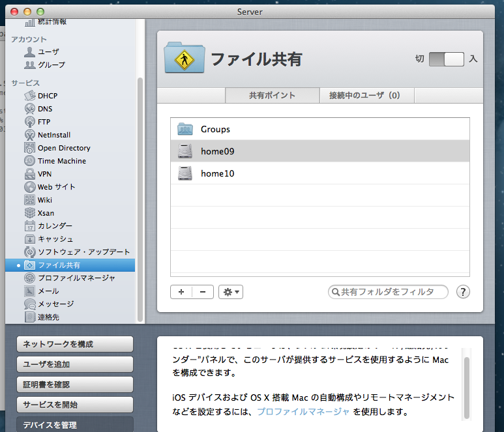Select the Time Machine service icon
The image size is (504, 432).
point(29,161)
